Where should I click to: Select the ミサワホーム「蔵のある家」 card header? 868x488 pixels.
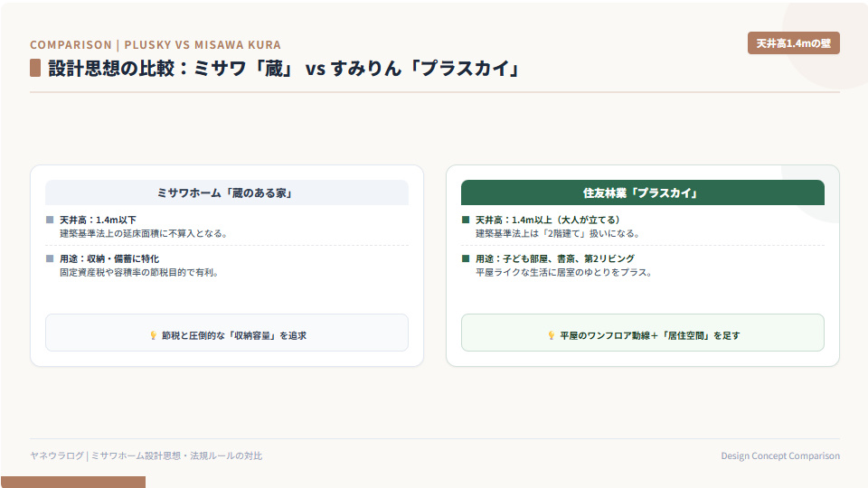227,192
